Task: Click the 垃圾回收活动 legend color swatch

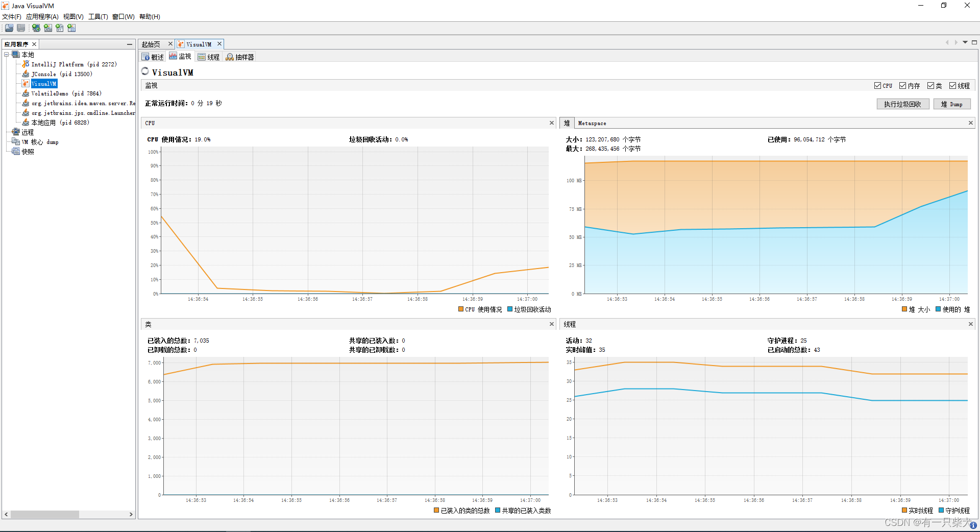Action: click(510, 309)
